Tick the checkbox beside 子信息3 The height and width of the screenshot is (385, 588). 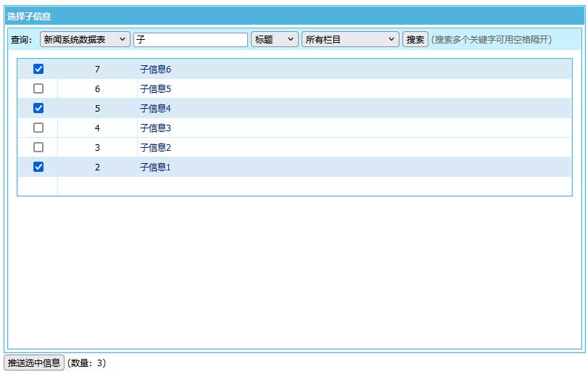[38, 128]
